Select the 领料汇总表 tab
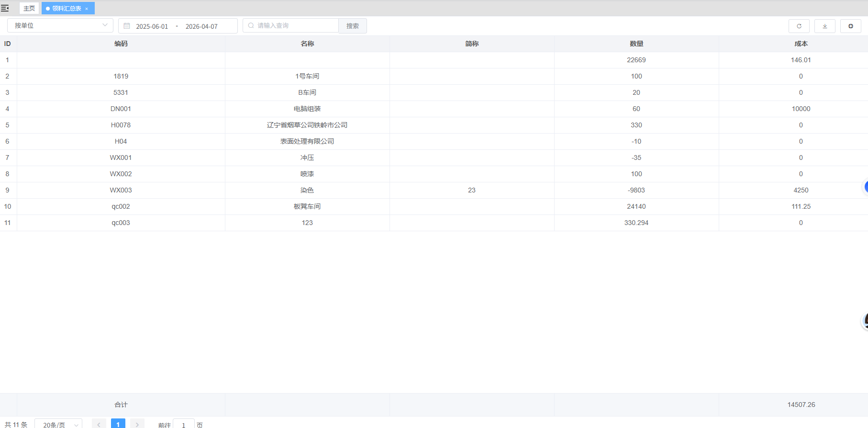Viewport: 868px width, 428px height. 66,8
